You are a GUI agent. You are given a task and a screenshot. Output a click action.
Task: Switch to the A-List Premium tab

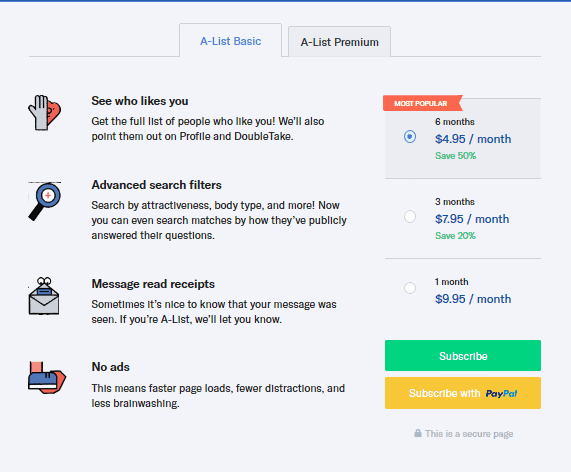(339, 42)
